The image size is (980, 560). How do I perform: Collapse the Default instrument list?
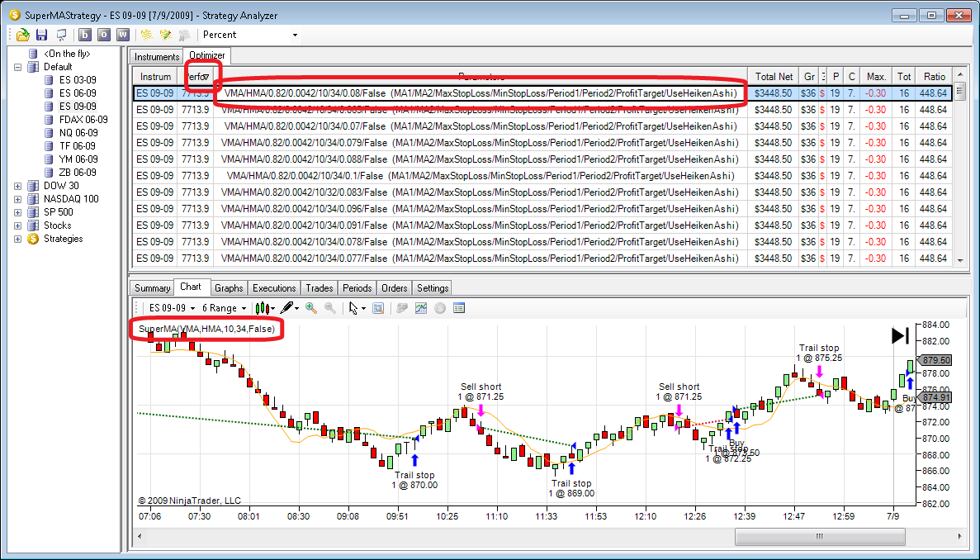tap(17, 67)
